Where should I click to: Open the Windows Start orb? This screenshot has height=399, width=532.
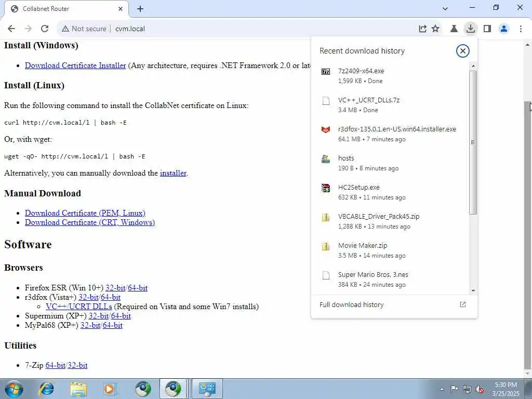(x=14, y=389)
